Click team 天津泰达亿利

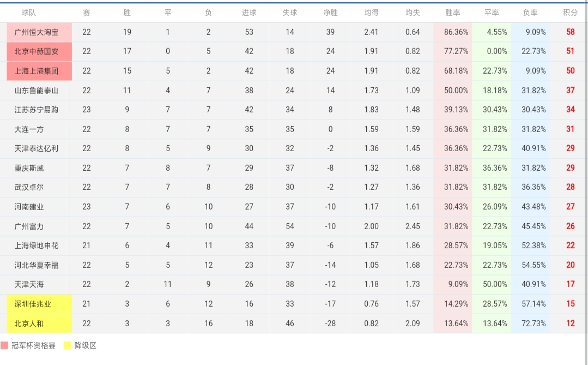37,148
